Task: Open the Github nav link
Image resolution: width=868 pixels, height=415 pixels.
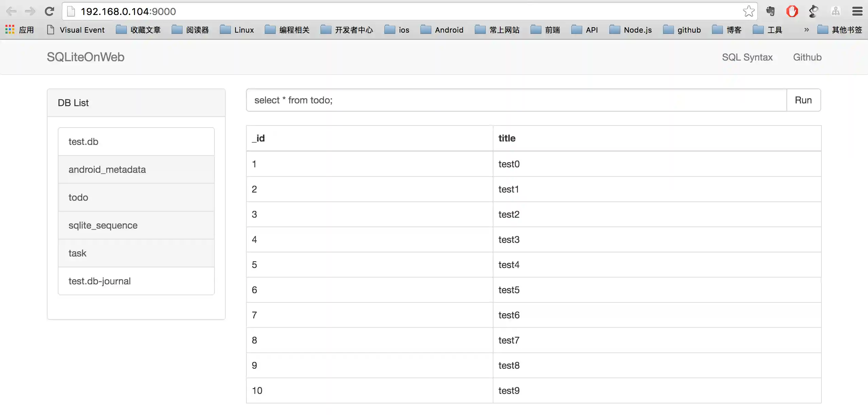Action: (x=807, y=57)
